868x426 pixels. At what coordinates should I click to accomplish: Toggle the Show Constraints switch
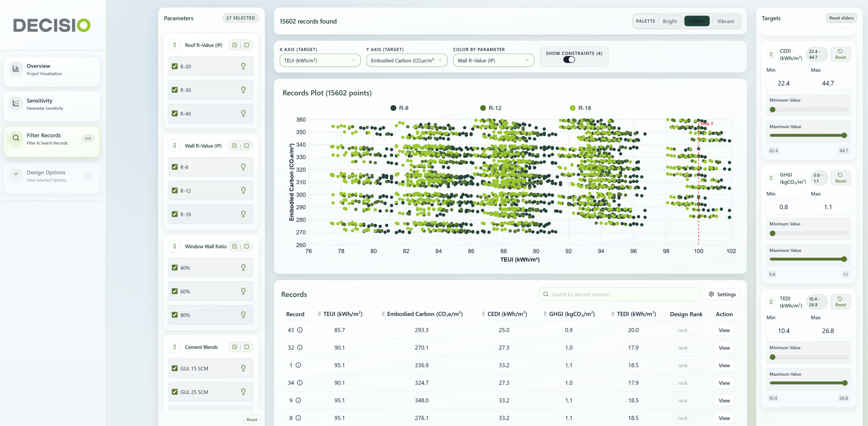569,60
